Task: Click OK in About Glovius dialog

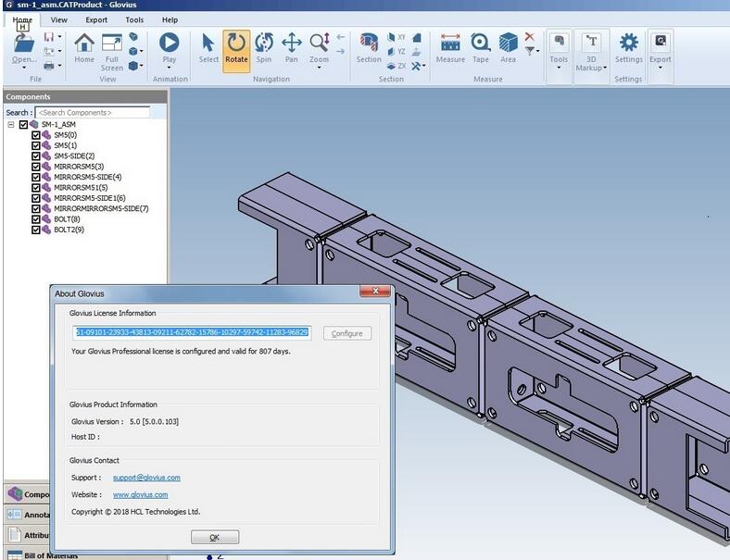Action: click(215, 537)
